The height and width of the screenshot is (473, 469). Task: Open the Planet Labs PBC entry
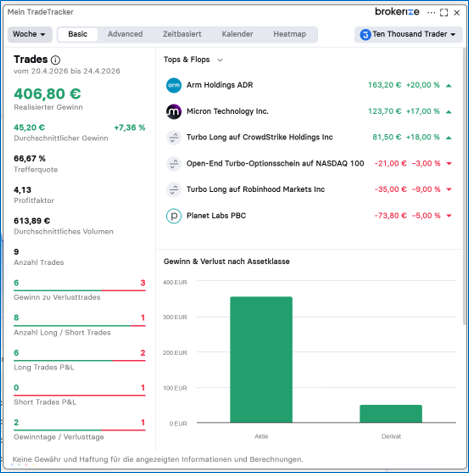coord(309,216)
